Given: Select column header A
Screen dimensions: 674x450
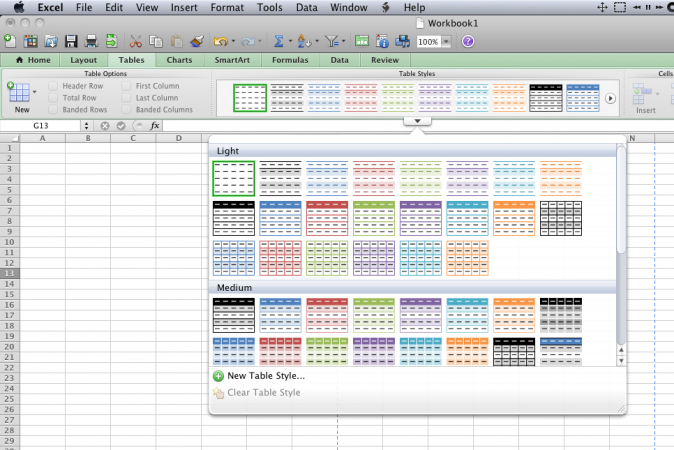Looking at the screenshot, I should 43,138.
